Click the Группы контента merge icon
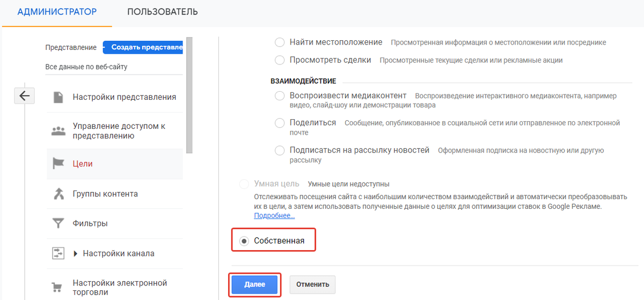 pyautogui.click(x=58, y=194)
